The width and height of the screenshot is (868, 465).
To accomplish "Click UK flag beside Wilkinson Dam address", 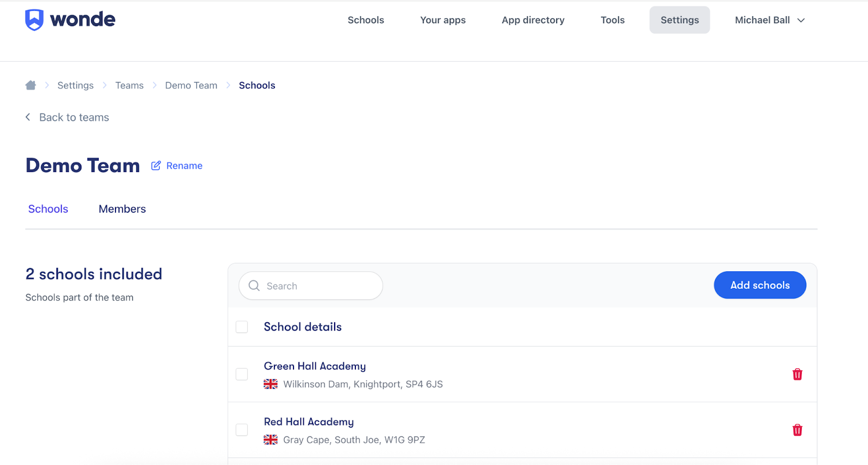I will [271, 384].
